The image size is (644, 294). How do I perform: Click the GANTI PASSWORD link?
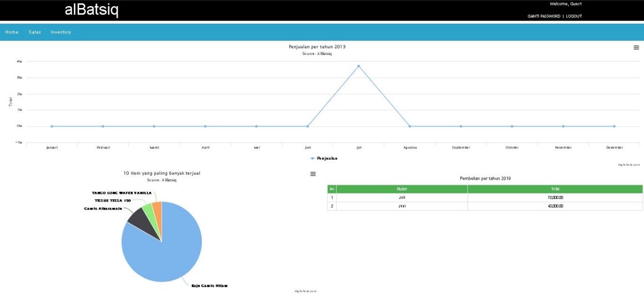544,17
